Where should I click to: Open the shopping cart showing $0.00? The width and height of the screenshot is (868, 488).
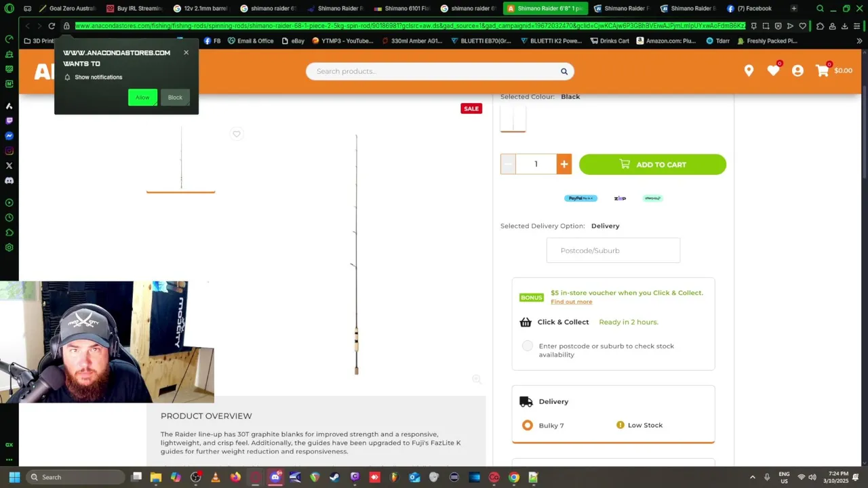(x=834, y=70)
